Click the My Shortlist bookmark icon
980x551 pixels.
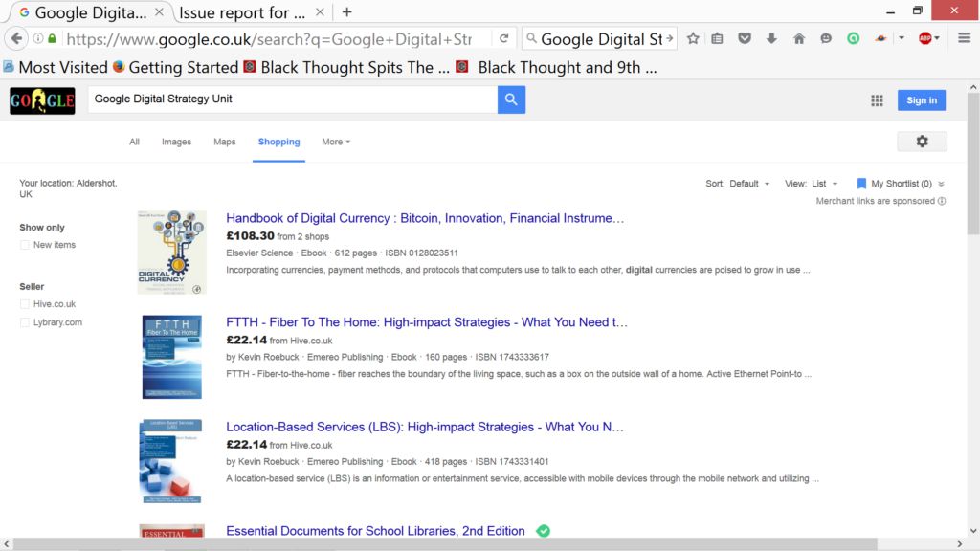[x=861, y=184]
